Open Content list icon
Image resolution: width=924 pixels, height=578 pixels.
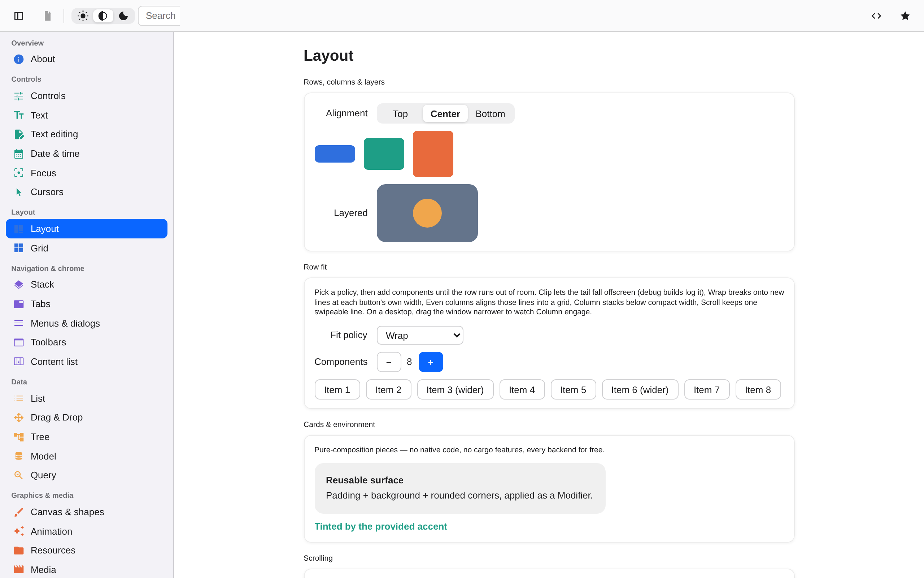(x=19, y=361)
